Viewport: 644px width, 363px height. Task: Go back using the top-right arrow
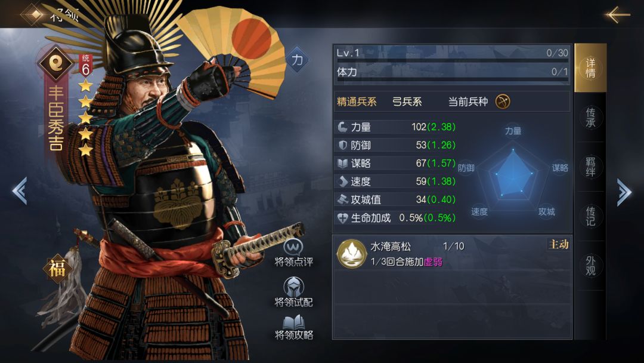point(617,14)
